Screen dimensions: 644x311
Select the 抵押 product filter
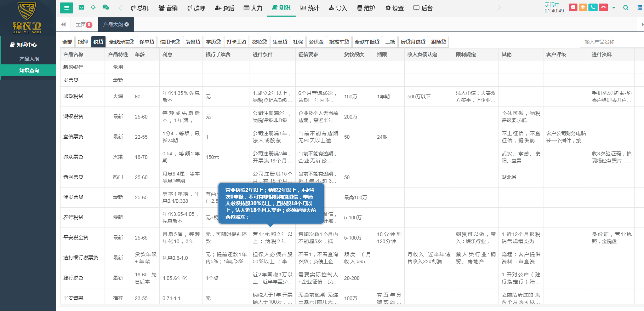coord(83,42)
